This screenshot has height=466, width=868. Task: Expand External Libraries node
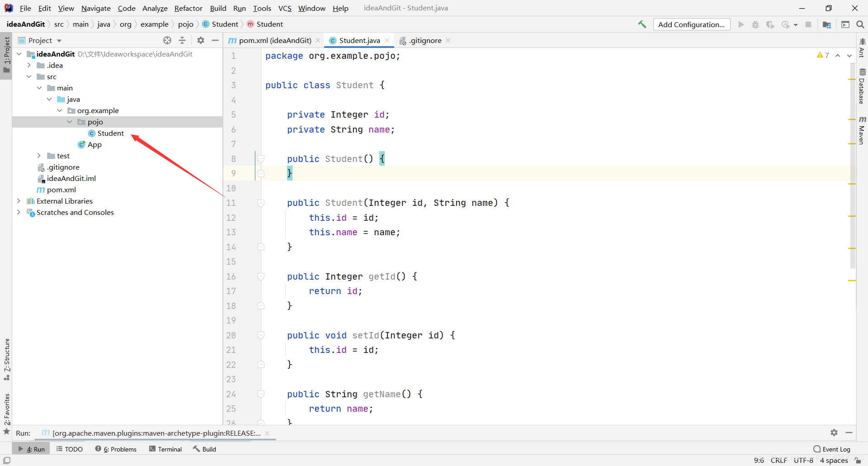point(19,201)
